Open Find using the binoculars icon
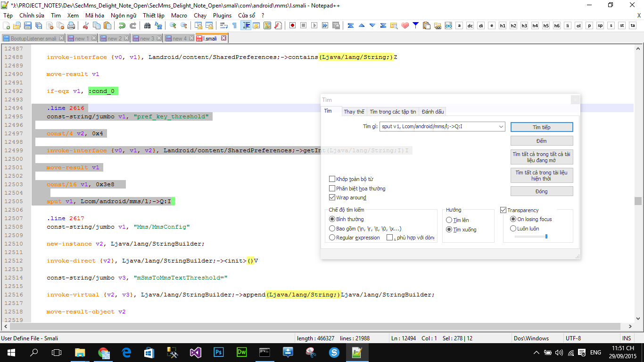 147,25
